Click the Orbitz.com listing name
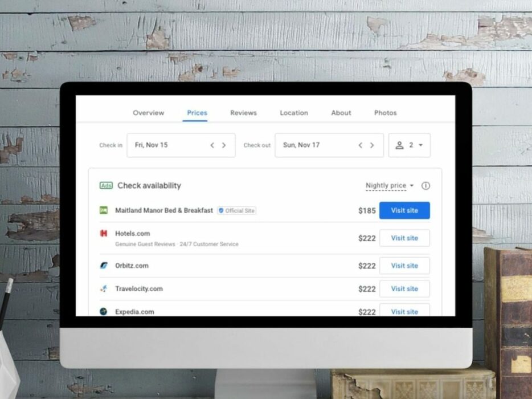This screenshot has height=399, width=532. (x=132, y=266)
